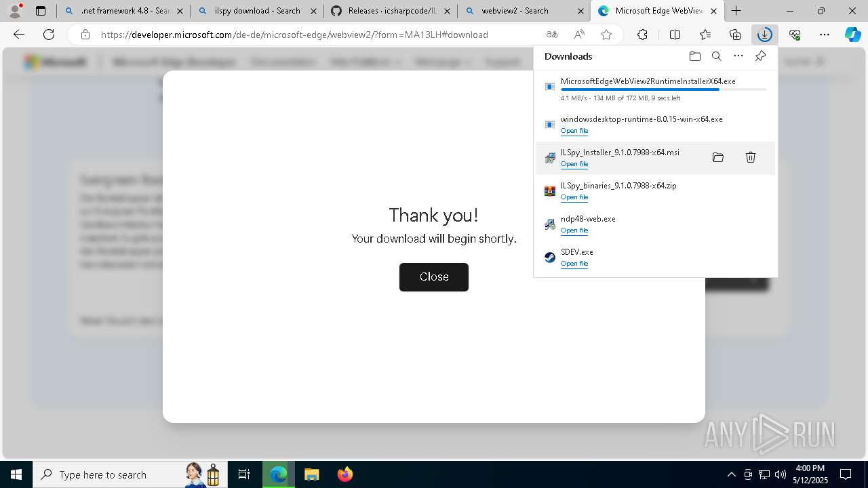Image resolution: width=868 pixels, height=488 pixels.
Task: Pin the Downloads panel
Action: tap(761, 56)
